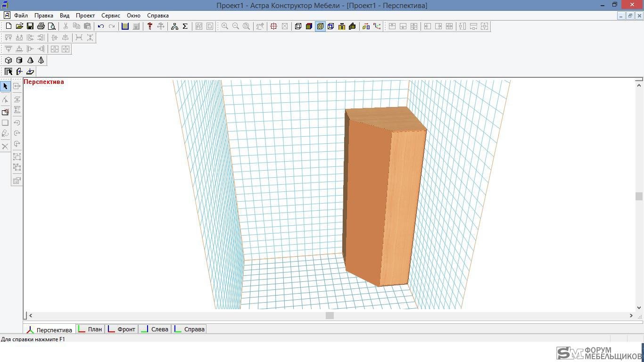This screenshot has width=644, height=362.
Task: Save the project with the floppy disk icon
Action: coord(30,26)
